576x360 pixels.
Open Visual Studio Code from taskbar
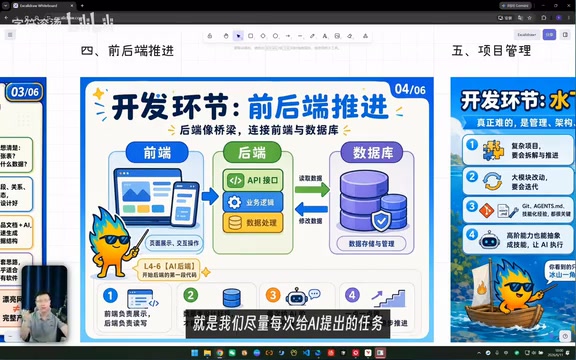306,353
